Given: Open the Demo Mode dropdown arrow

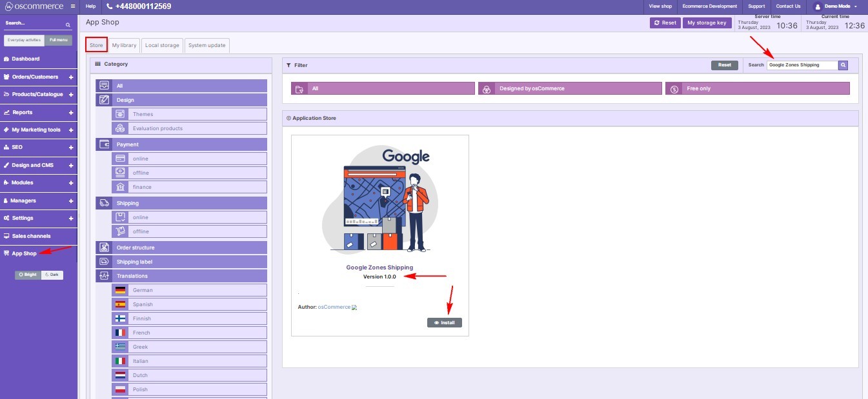Looking at the screenshot, I should tap(856, 6).
